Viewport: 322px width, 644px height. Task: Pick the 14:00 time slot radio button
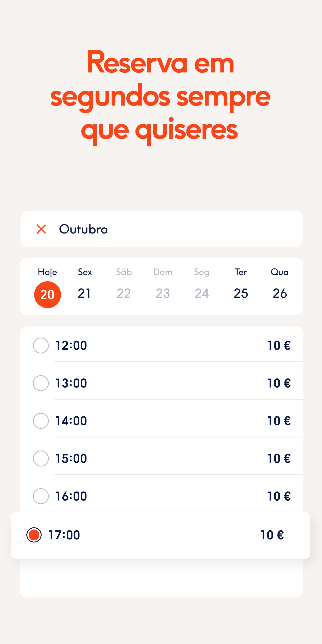pyautogui.click(x=41, y=421)
